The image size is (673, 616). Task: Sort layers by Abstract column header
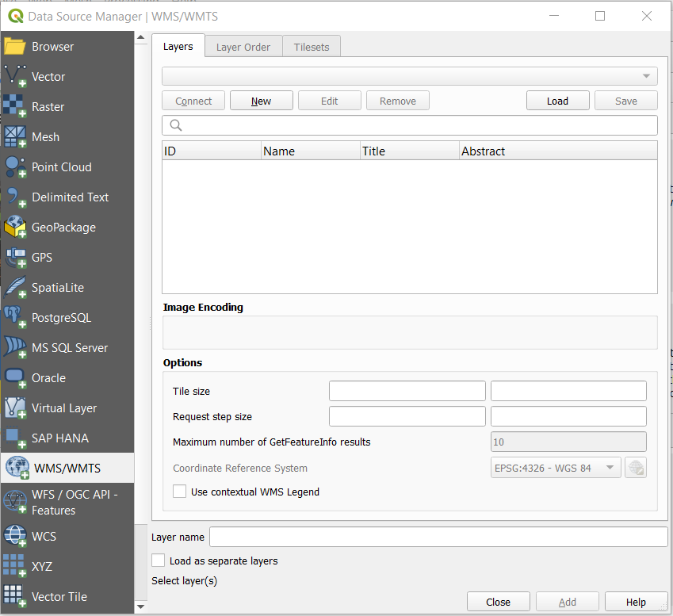(x=558, y=151)
